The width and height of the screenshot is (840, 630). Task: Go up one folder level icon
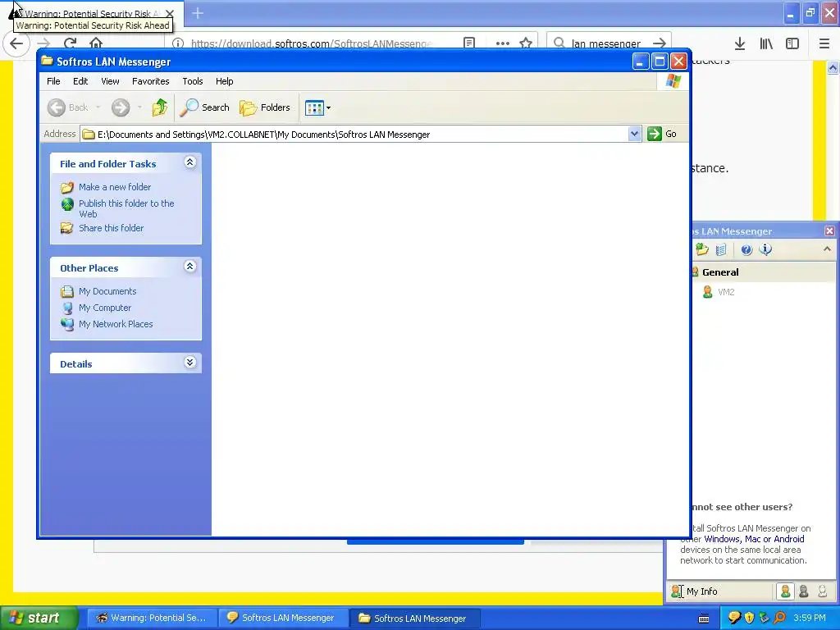[x=159, y=107]
